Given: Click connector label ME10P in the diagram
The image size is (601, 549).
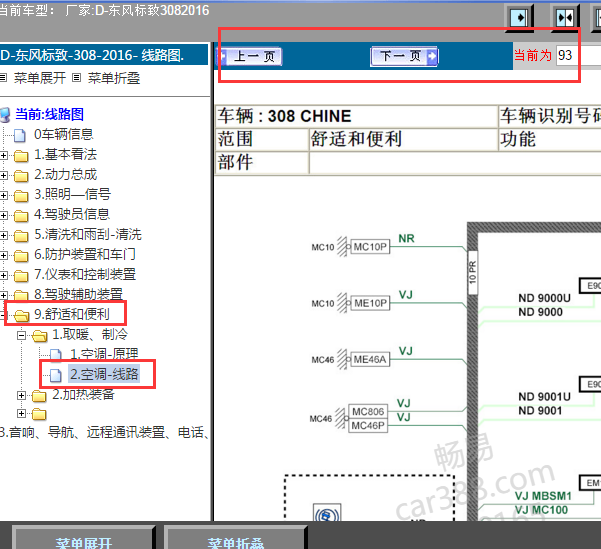Looking at the screenshot, I should pyautogui.click(x=370, y=303).
